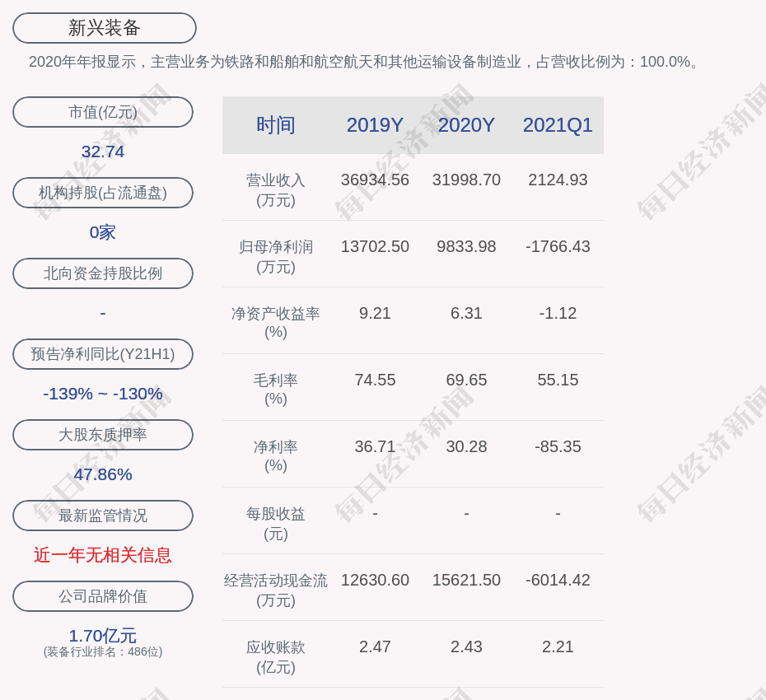This screenshot has height=700, width=766.
Task: Click the 营业收入(万元) row label
Action: (276, 190)
